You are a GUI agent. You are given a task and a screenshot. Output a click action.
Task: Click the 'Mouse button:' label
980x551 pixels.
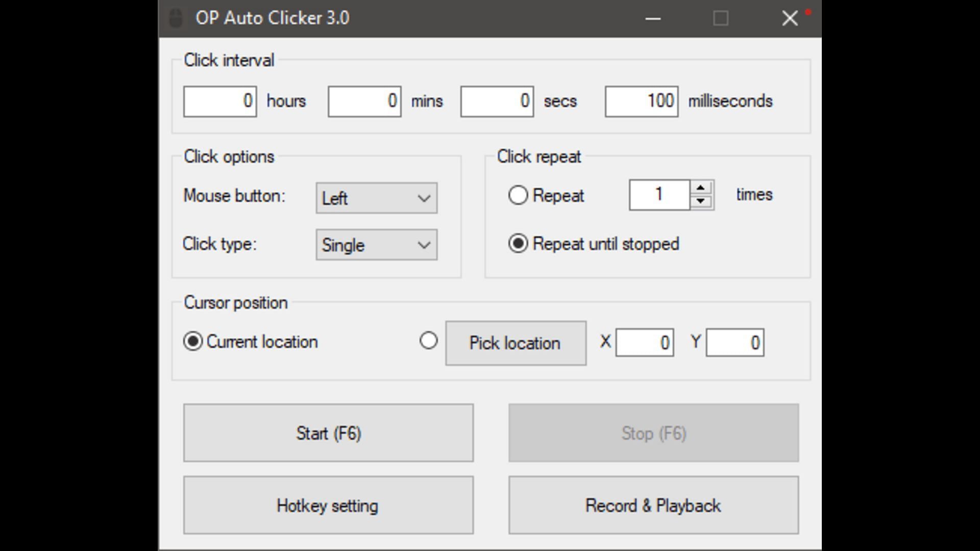pos(234,196)
